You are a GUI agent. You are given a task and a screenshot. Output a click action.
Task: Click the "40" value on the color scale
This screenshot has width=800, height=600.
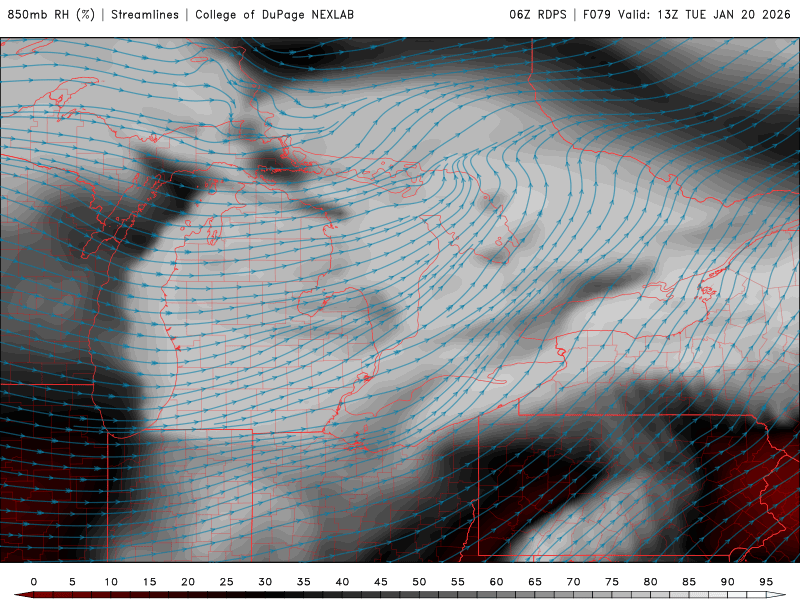coord(342,582)
